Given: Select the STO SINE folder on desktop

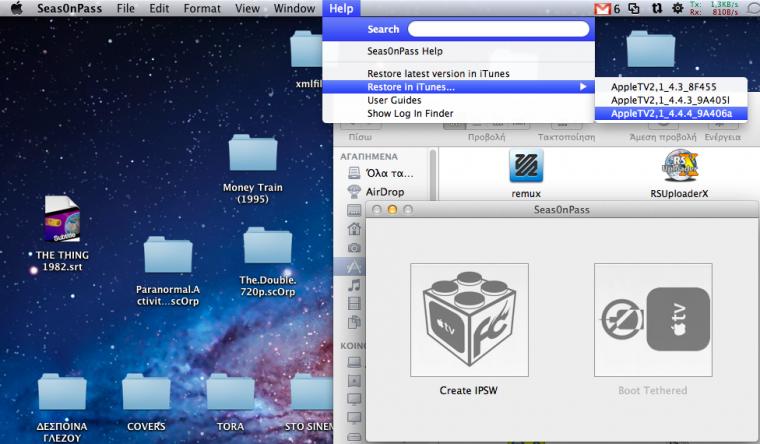Looking at the screenshot, I should (312, 392).
